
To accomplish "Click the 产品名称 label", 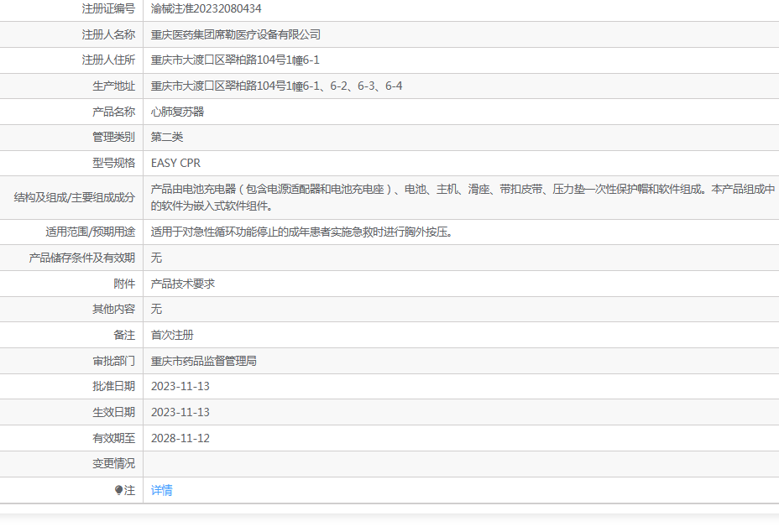I will (x=114, y=112).
